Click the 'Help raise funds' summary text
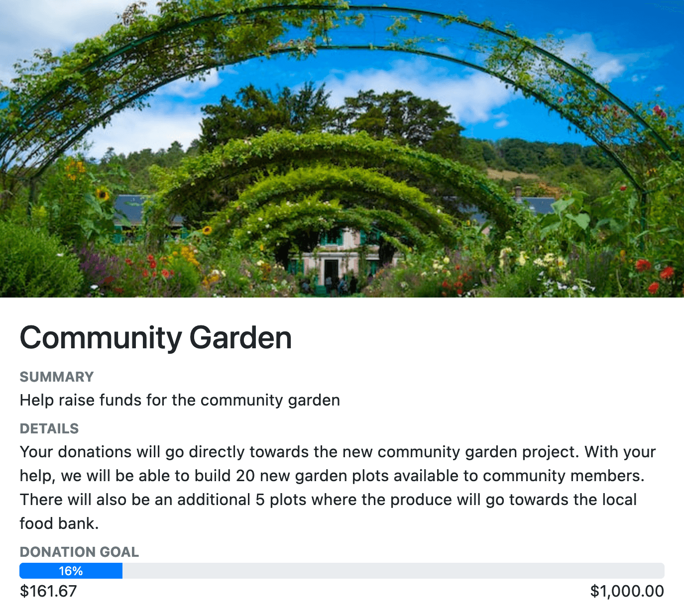 click(180, 400)
